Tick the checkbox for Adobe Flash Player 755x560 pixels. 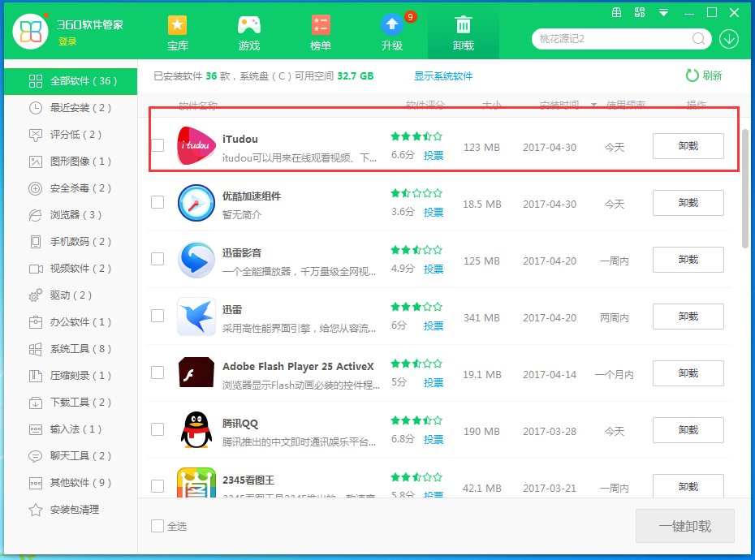[157, 373]
